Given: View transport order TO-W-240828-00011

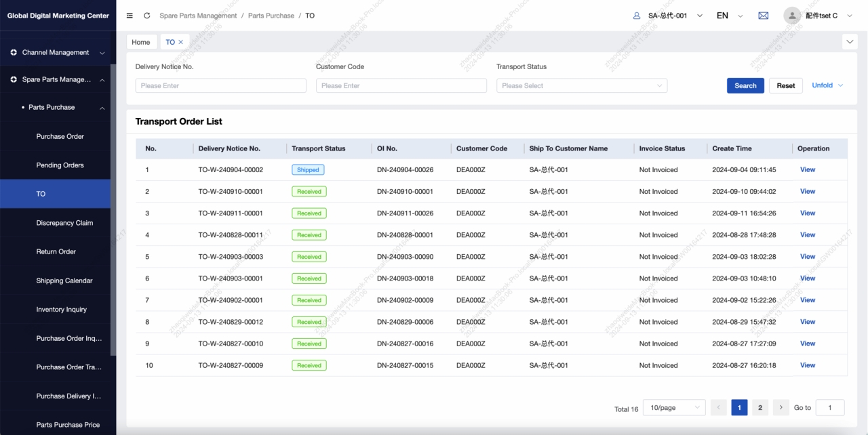Looking at the screenshot, I should coord(808,234).
